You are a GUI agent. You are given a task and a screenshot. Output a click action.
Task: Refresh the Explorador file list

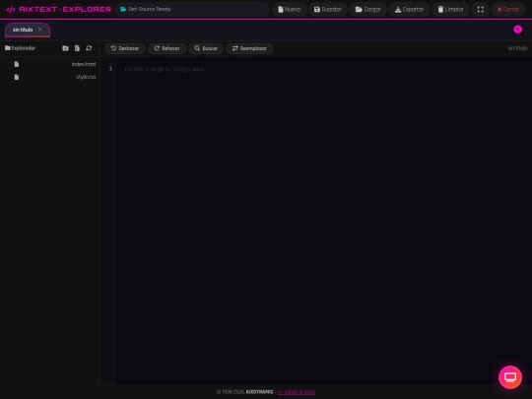[89, 48]
